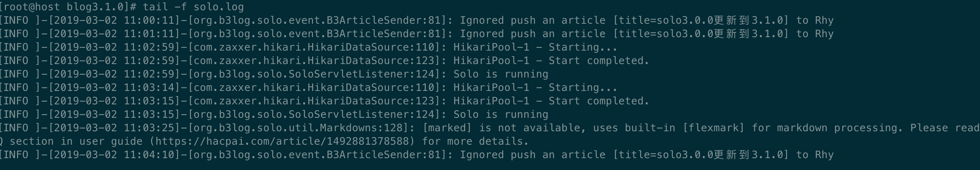This screenshot has width=980, height=170.
Task: Click the "tail -f solo.log" command text
Action: 193,7
